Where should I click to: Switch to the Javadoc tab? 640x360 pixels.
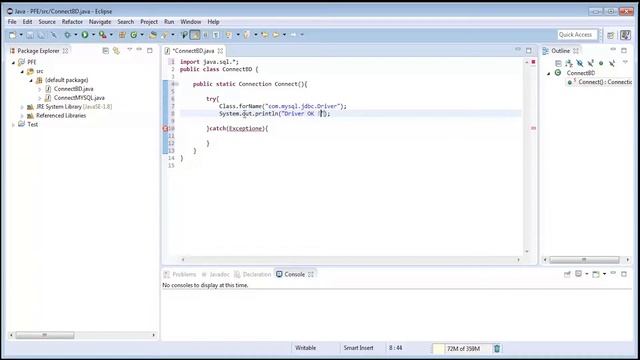point(216,274)
